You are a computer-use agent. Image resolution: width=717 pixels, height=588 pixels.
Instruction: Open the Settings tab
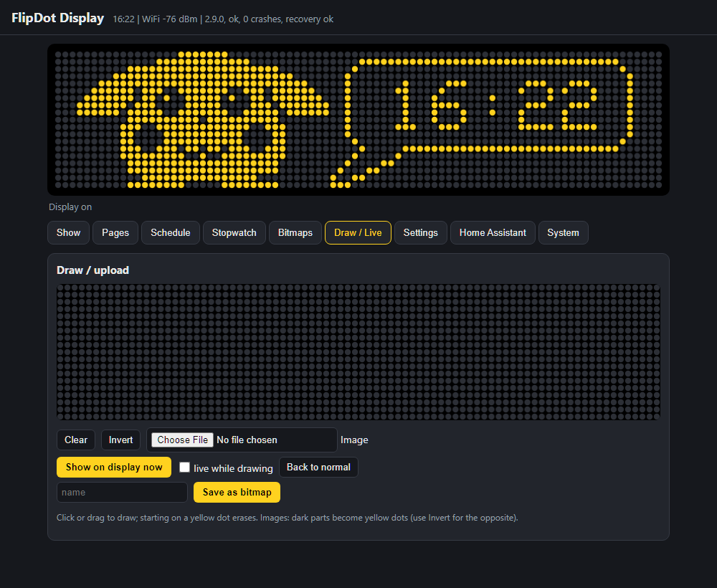click(x=421, y=233)
